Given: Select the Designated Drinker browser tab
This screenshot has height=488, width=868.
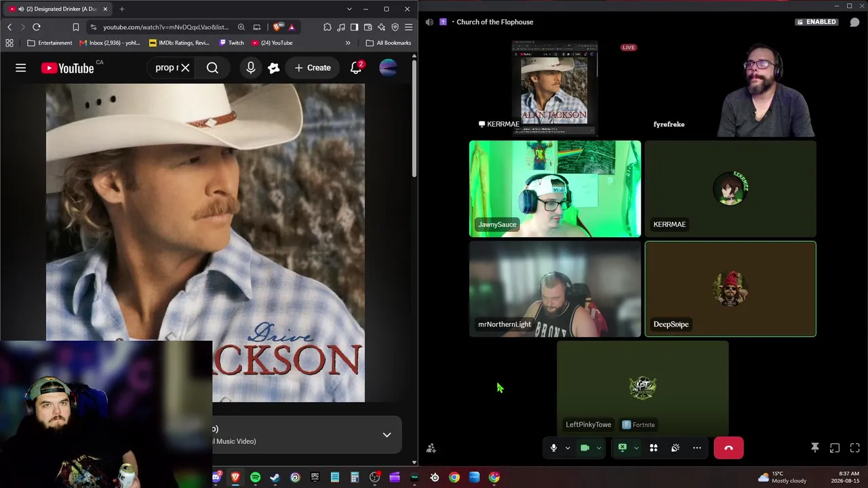Looking at the screenshot, I should [x=58, y=9].
